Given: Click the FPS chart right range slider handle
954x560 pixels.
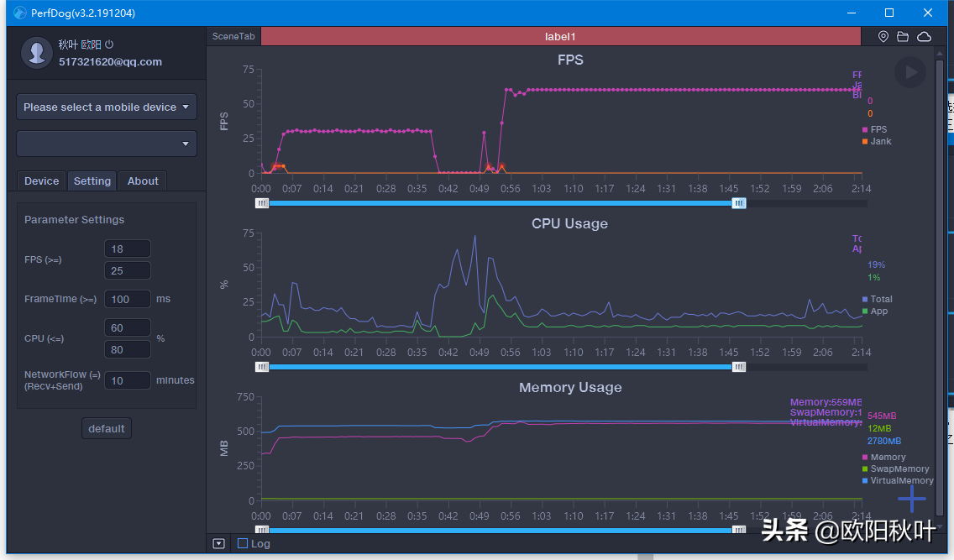Looking at the screenshot, I should (x=739, y=203).
